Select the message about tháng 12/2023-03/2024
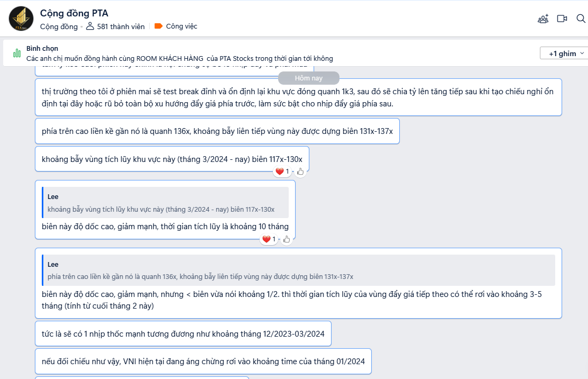 [x=183, y=333]
